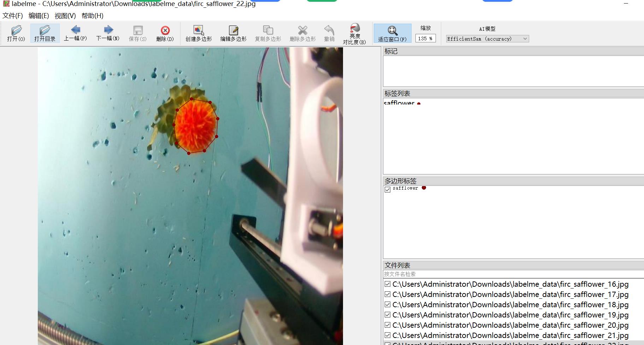Open the Edit (编辑) menu
This screenshot has height=345, width=644.
39,16
